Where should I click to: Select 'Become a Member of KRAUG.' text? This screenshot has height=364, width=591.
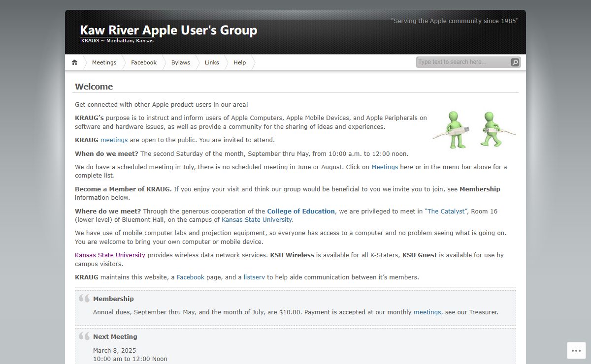pos(123,189)
